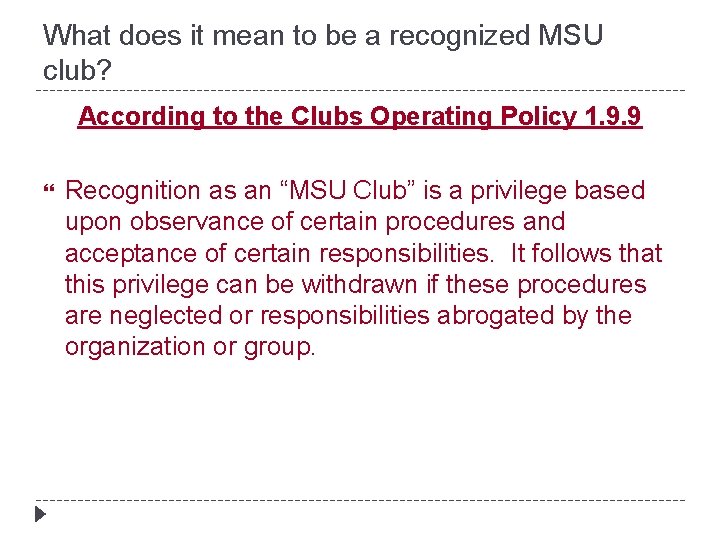Select the dashed divider line near slide bottom
The width and height of the screenshot is (720, 540).
click(x=360, y=500)
